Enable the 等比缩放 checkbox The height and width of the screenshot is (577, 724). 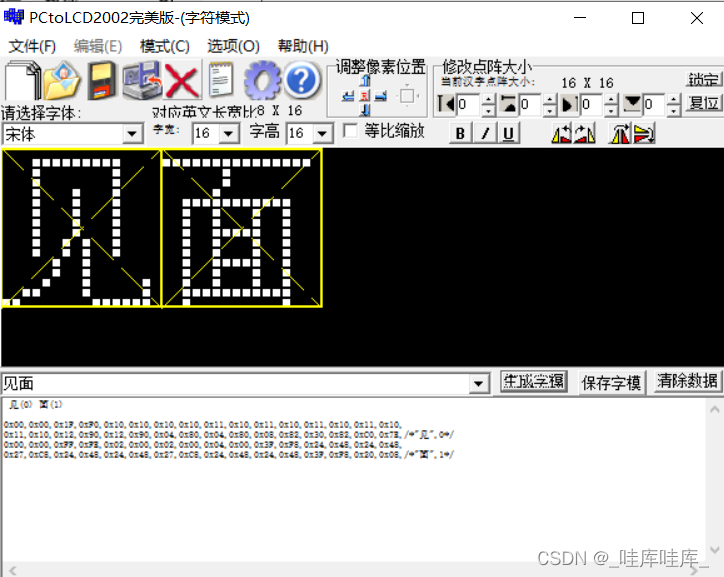[x=350, y=131]
